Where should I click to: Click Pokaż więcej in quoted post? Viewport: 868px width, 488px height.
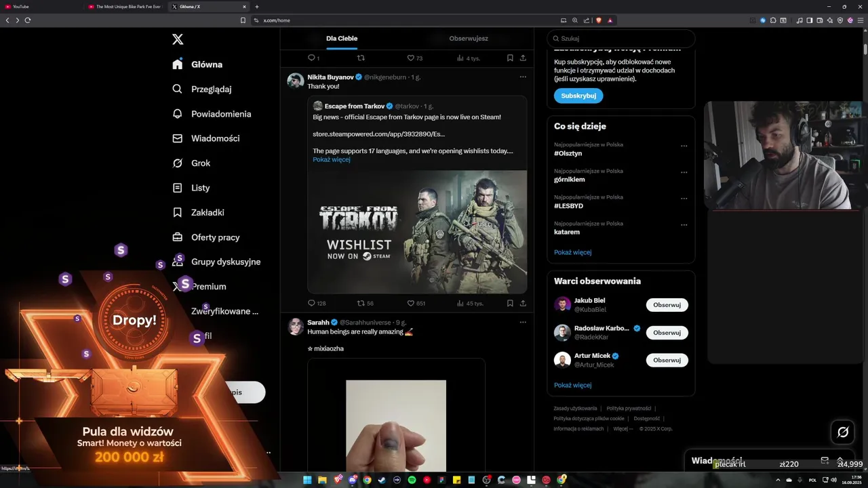tap(332, 160)
